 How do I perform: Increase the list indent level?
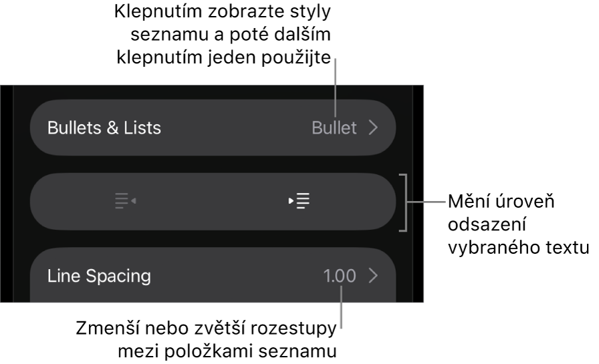click(x=299, y=201)
